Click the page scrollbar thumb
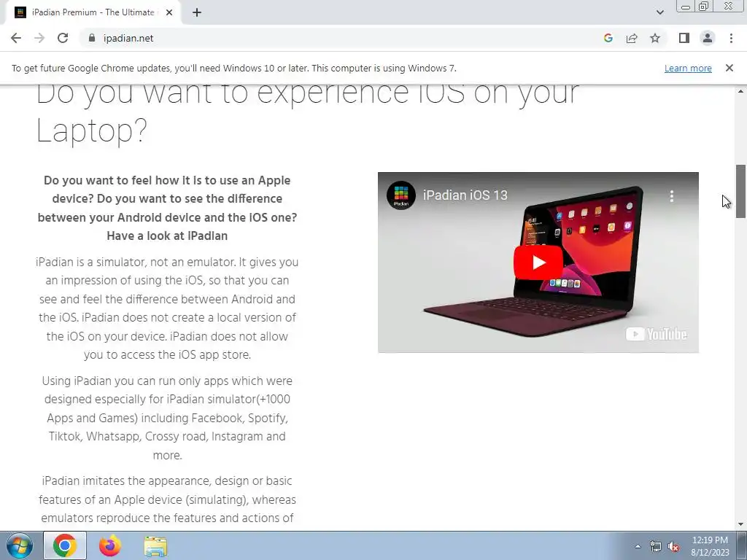 740,191
